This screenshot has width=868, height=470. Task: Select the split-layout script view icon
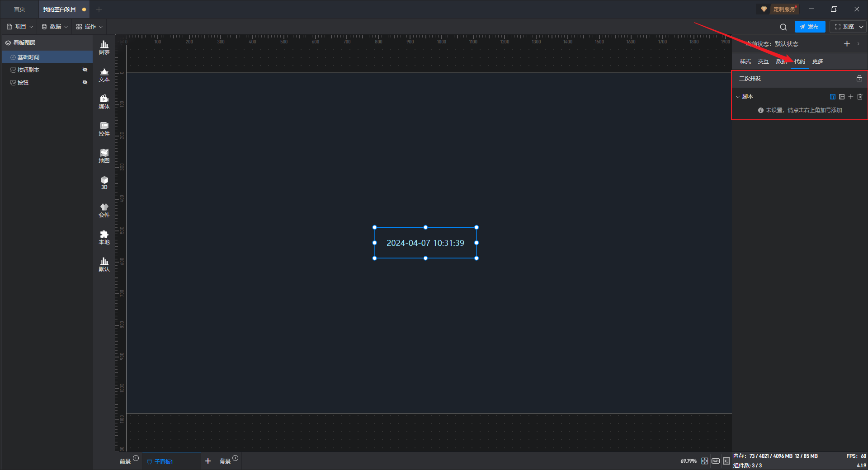[x=842, y=97]
